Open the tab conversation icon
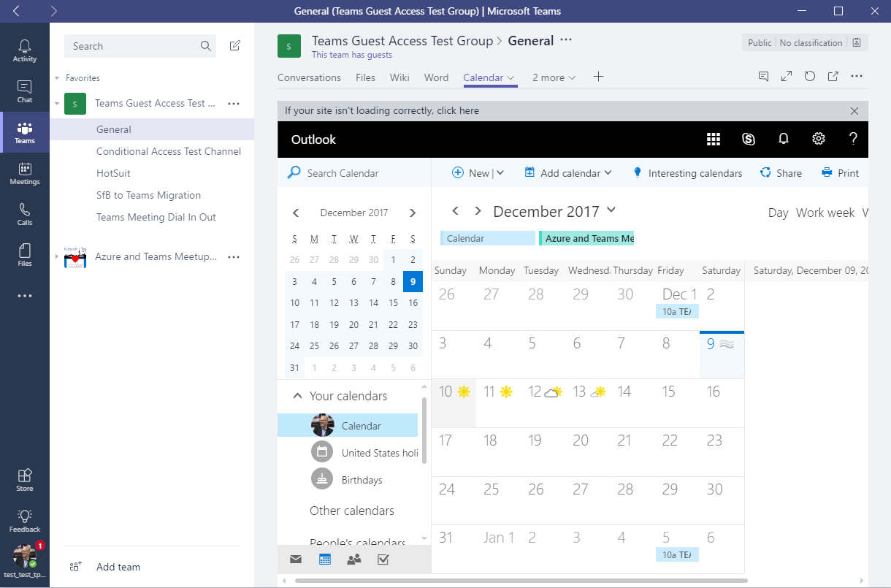The width and height of the screenshot is (891, 588). tap(763, 76)
